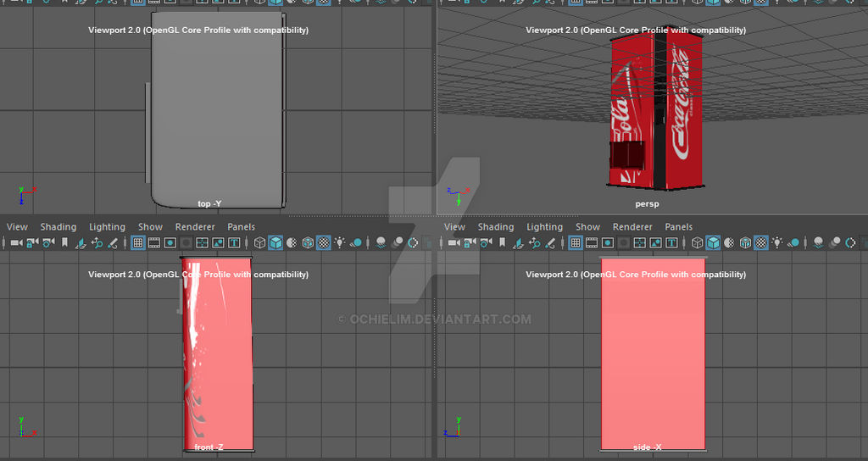This screenshot has width=868, height=461.
Task: Click Image Plane icon in front view panel
Action: pos(81,242)
